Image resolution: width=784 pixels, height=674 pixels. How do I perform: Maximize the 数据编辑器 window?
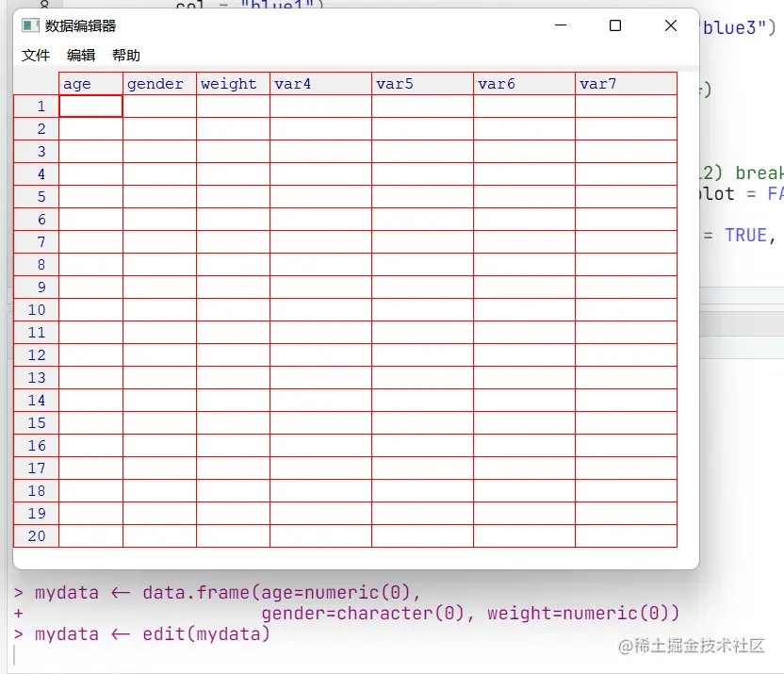pos(615,25)
